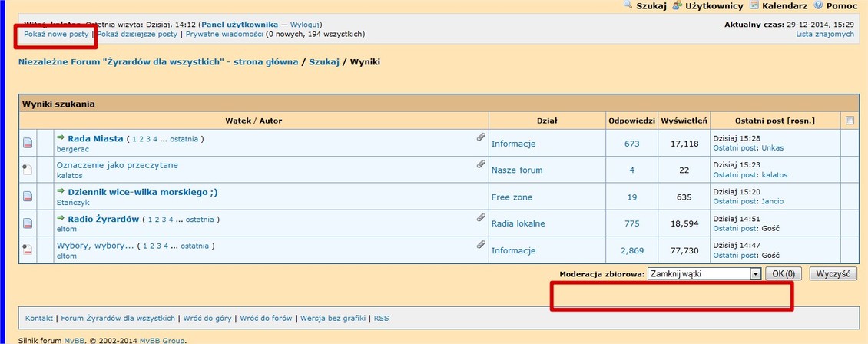Open the Radio Żyrardów thread
The height and width of the screenshot is (344, 868).
point(103,219)
